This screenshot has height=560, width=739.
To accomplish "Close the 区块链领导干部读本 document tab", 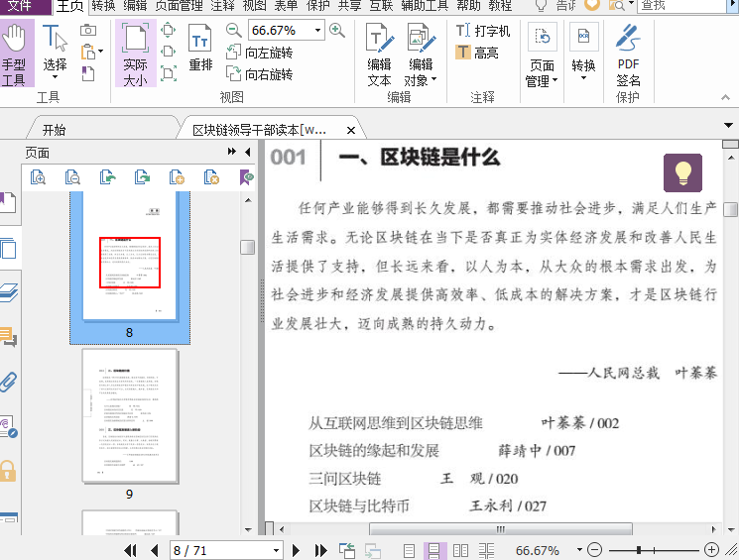I will pyautogui.click(x=351, y=130).
